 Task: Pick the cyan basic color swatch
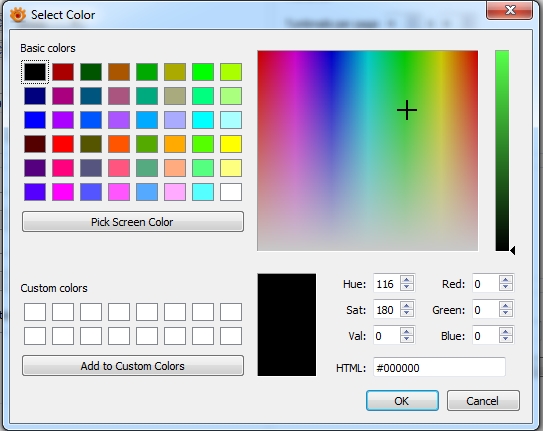tap(203, 120)
